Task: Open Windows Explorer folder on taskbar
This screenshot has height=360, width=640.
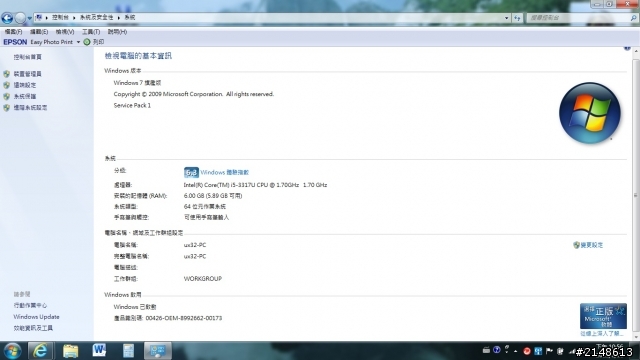Action: (70, 351)
